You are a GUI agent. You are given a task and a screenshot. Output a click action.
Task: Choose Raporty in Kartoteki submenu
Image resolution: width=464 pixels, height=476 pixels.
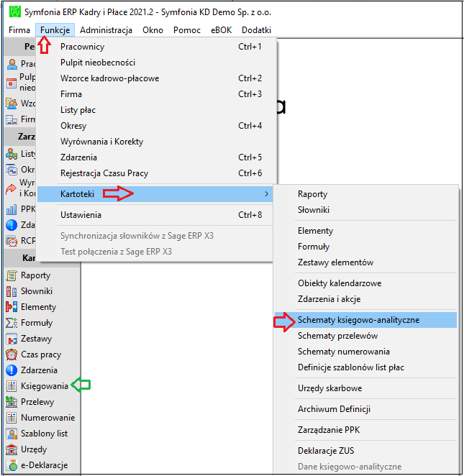(x=365, y=194)
